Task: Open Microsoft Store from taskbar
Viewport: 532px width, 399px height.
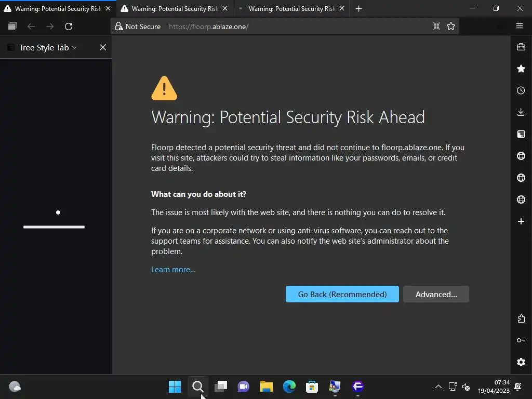Action: [x=312, y=387]
